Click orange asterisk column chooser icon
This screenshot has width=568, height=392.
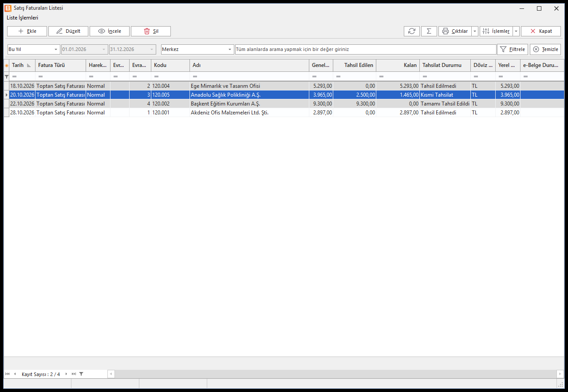[6, 65]
